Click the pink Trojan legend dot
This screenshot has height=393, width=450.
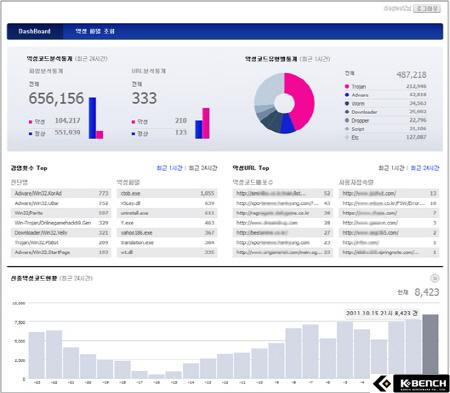[x=347, y=87]
